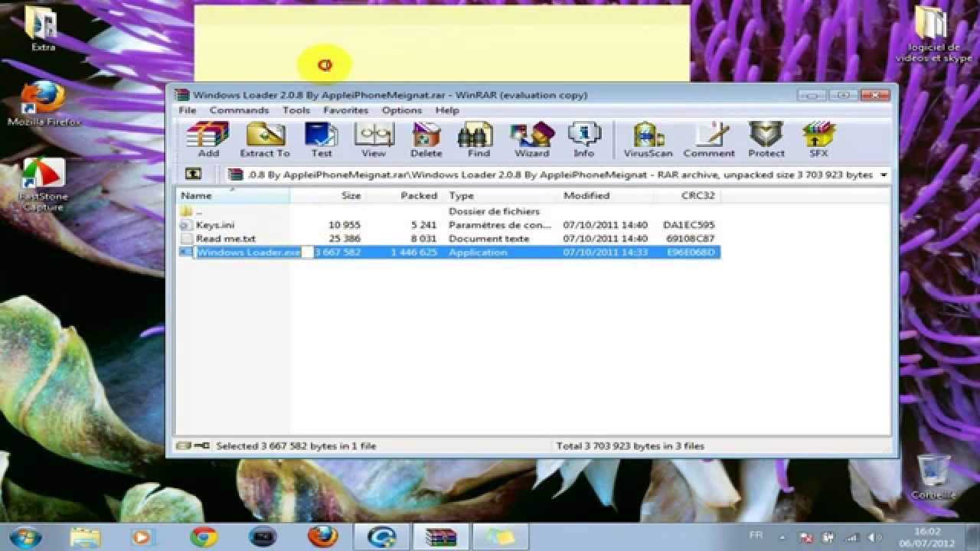This screenshot has height=551, width=980.
Task: Open Firefox from the taskbar
Action: (322, 536)
